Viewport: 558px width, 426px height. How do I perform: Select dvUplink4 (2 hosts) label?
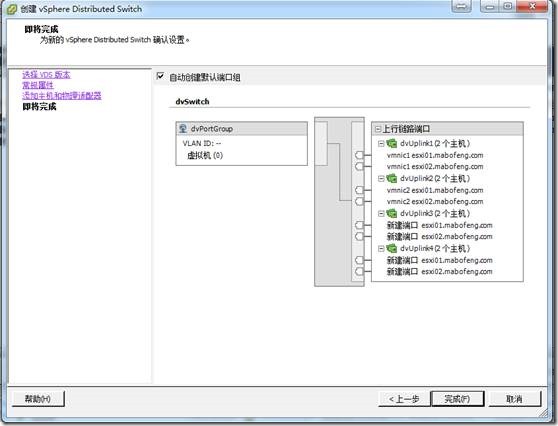point(435,248)
